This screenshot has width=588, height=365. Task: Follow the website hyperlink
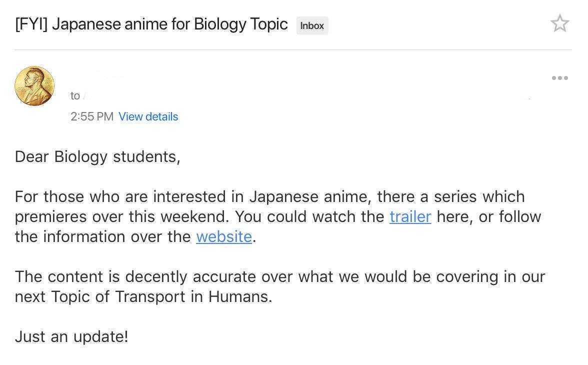coord(223,236)
